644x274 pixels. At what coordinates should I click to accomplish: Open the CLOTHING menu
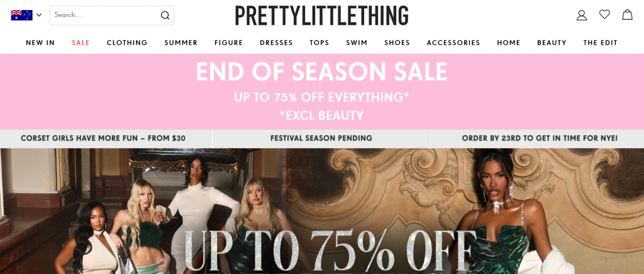coord(127,43)
